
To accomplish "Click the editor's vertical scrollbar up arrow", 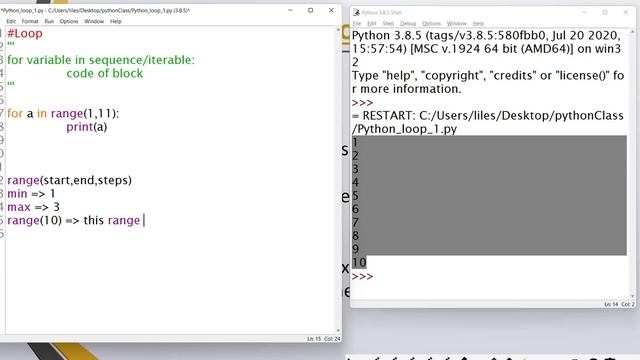I will click(x=338, y=30).
